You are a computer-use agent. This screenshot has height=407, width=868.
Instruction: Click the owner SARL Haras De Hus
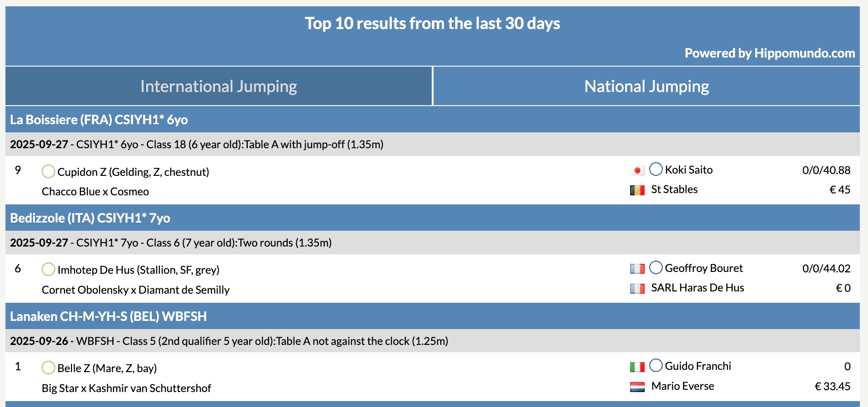click(x=697, y=288)
